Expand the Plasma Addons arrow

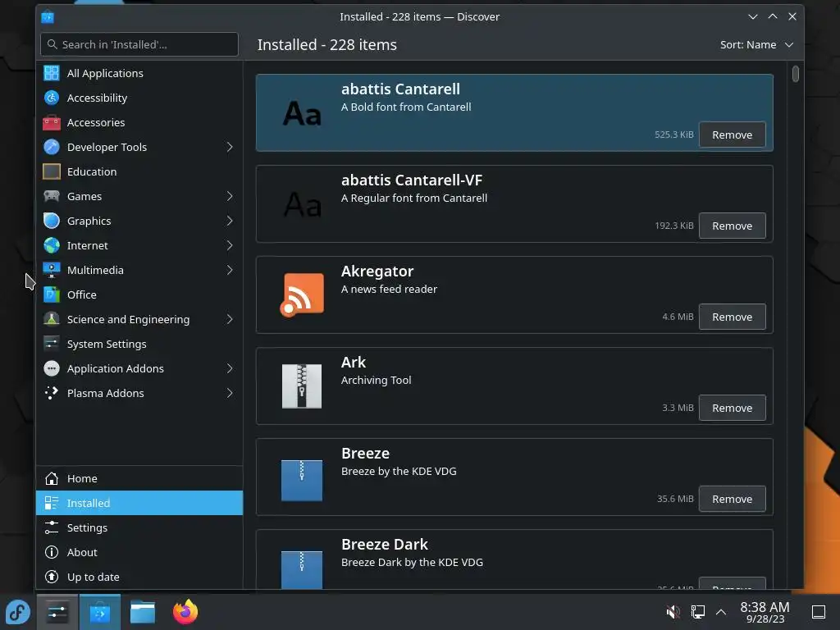[230, 393]
